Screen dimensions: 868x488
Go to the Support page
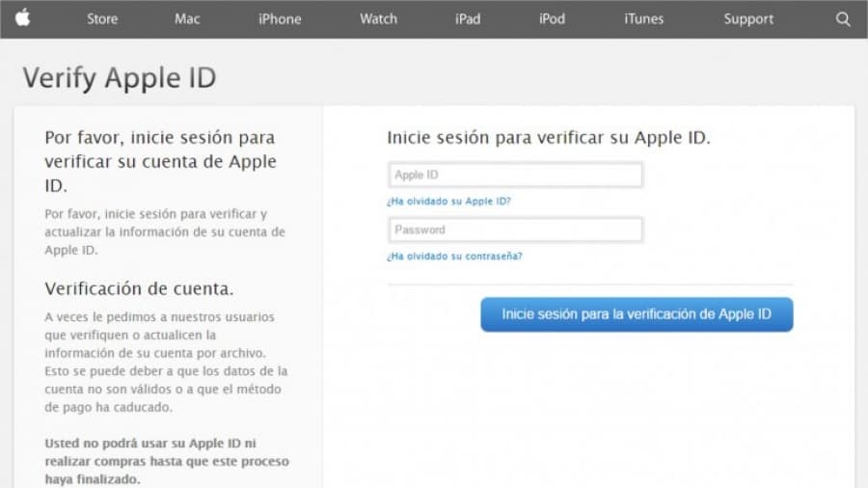point(748,19)
